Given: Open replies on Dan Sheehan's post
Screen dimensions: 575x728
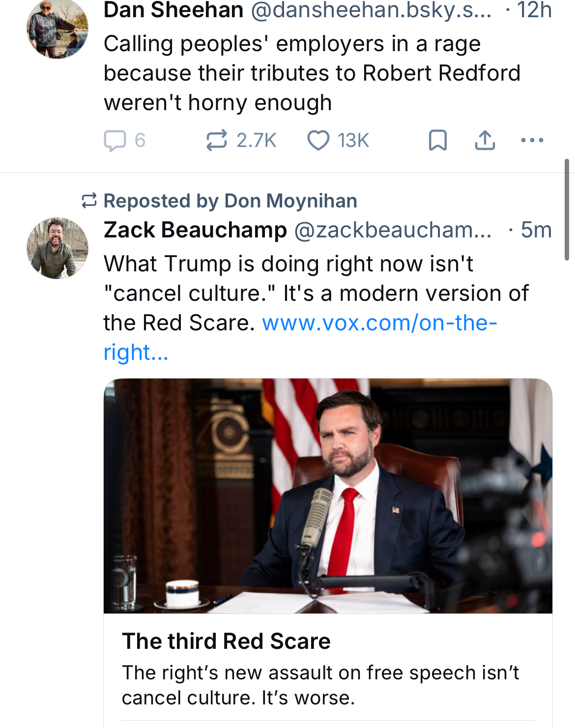Looking at the screenshot, I should pyautogui.click(x=116, y=141).
